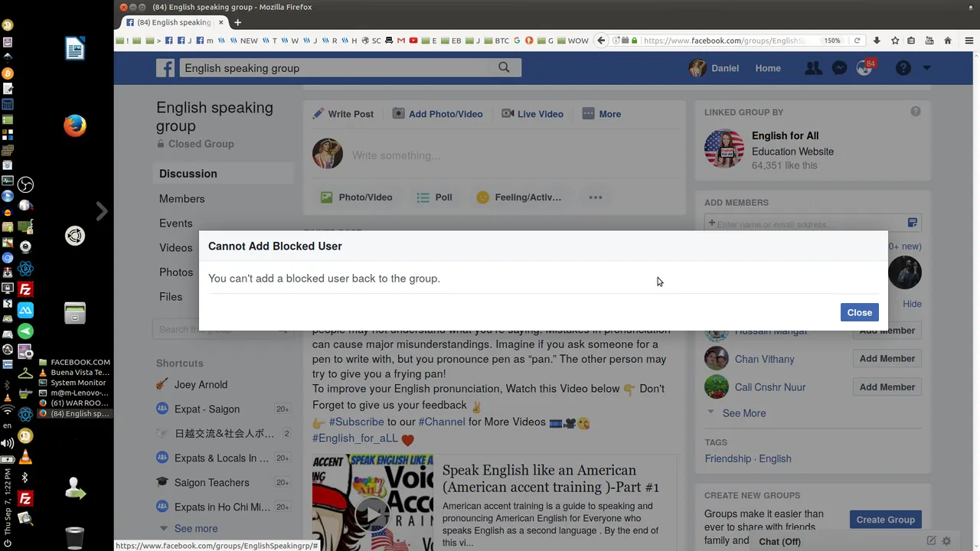Click the Facebook search input field
Screen dimensions: 980x551
pos(335,68)
